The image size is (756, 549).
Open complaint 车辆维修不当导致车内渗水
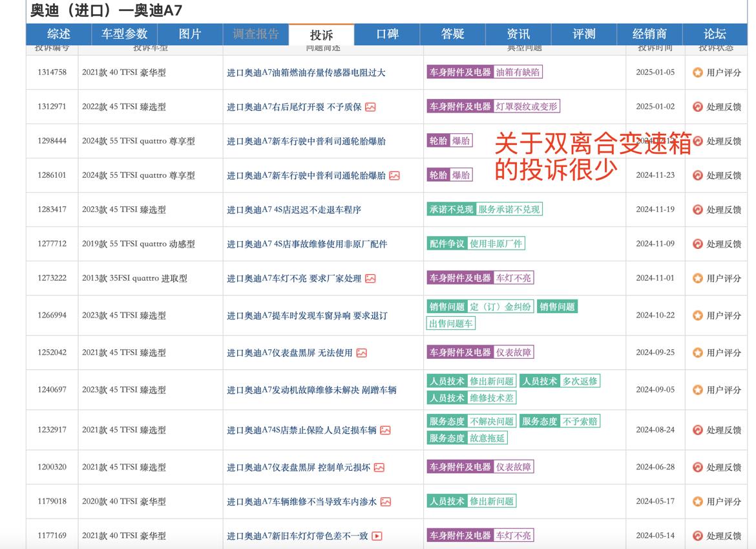pos(302,501)
